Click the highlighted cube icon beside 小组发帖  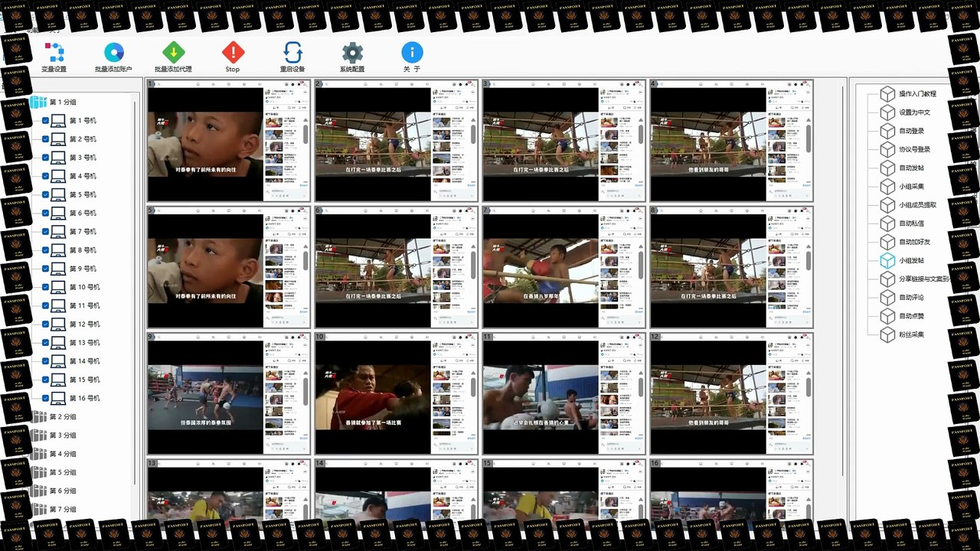887,260
